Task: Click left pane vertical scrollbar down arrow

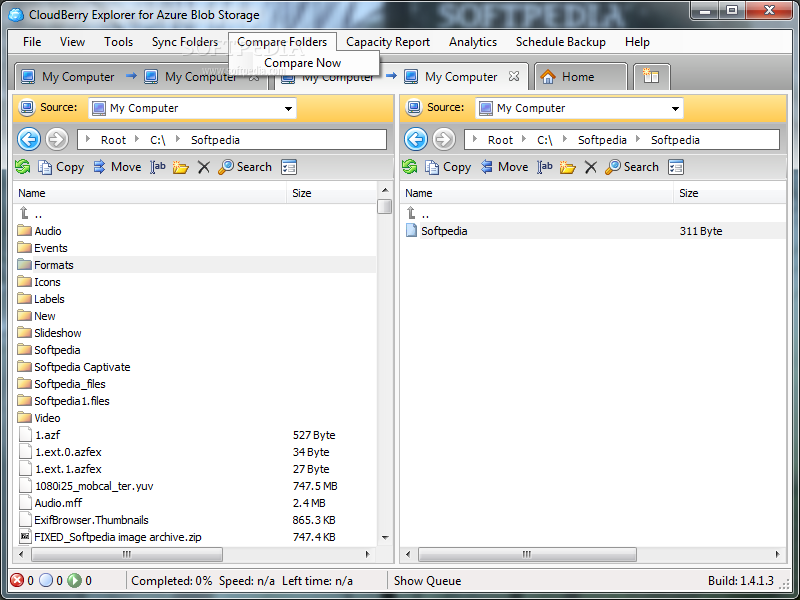Action: click(385, 537)
